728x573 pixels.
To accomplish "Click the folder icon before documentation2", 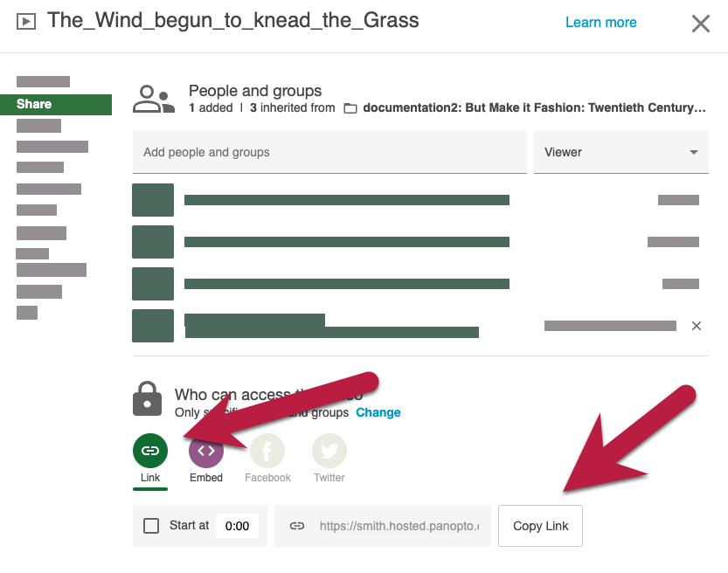I will coord(350,108).
